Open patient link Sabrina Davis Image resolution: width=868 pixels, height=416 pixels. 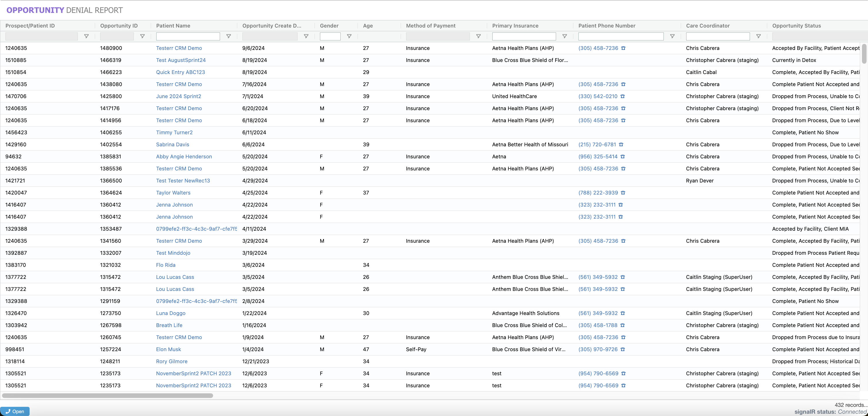172,144
